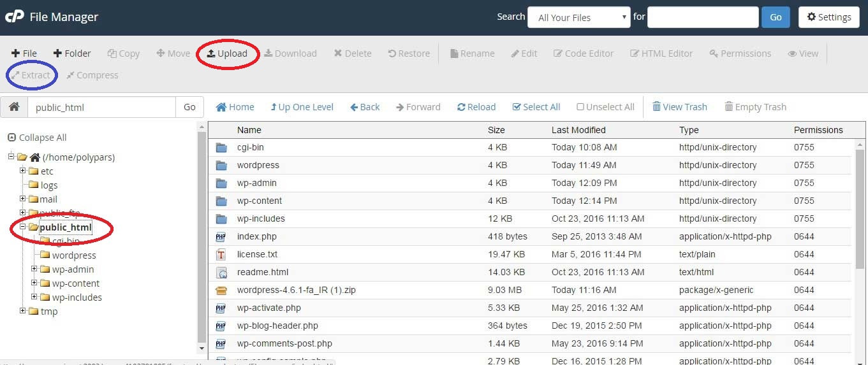Viewport: 868px width, 365px height.
Task: Click the HTML file icon of readme.html
Action: coord(221,273)
